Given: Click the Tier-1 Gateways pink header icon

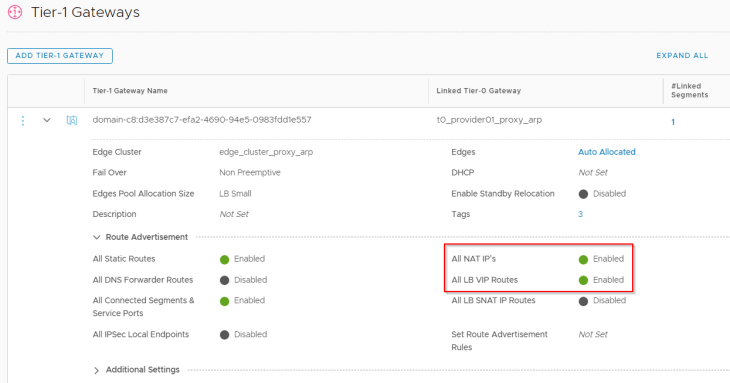Looking at the screenshot, I should 15,12.
